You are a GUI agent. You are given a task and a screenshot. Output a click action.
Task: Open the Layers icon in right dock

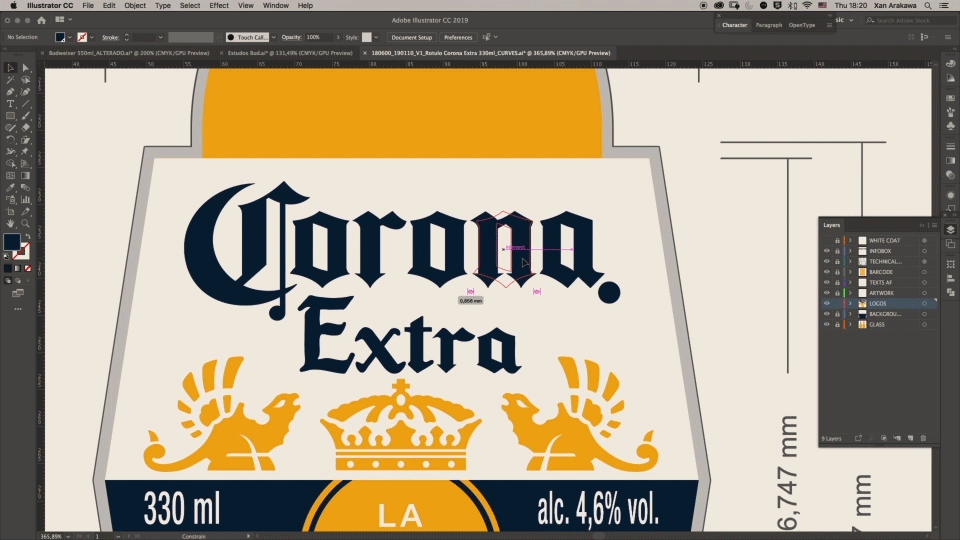click(x=950, y=230)
